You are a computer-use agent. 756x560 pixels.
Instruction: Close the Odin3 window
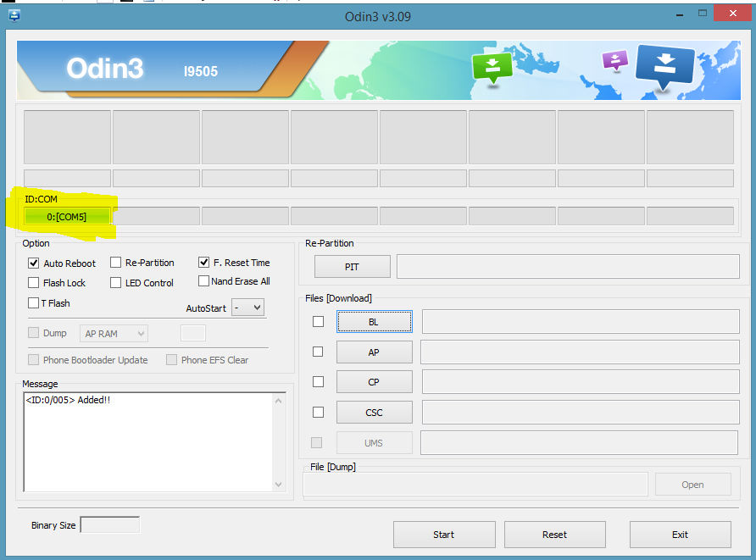733,13
